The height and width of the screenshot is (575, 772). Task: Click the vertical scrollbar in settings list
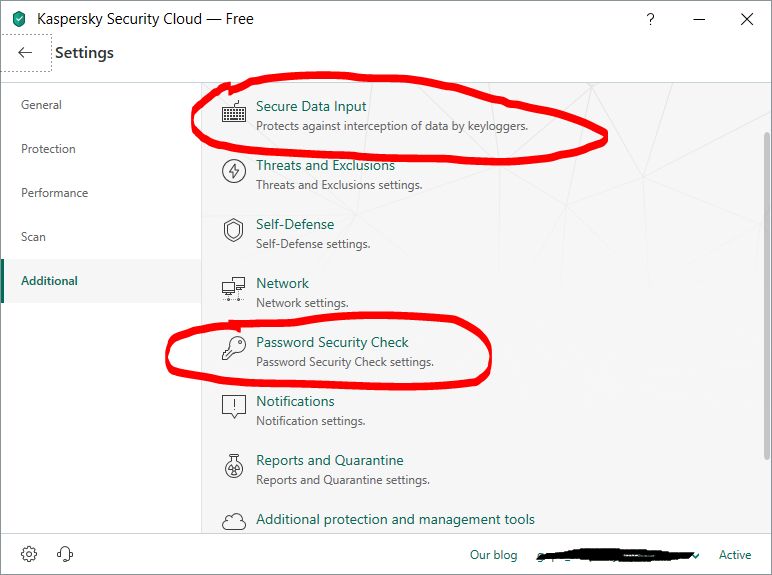[x=766, y=300]
